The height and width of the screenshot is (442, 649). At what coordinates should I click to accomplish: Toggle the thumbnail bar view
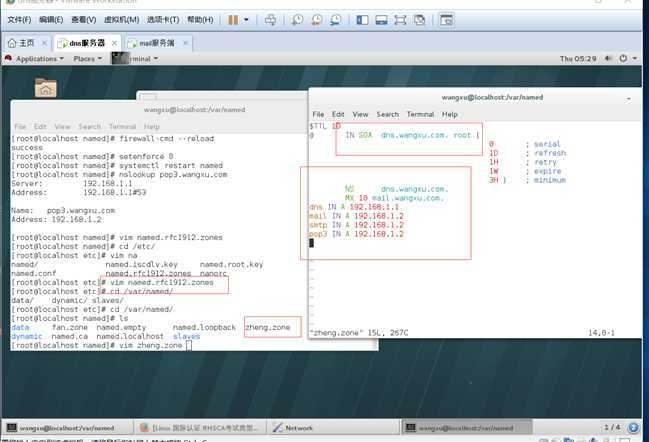381,20
